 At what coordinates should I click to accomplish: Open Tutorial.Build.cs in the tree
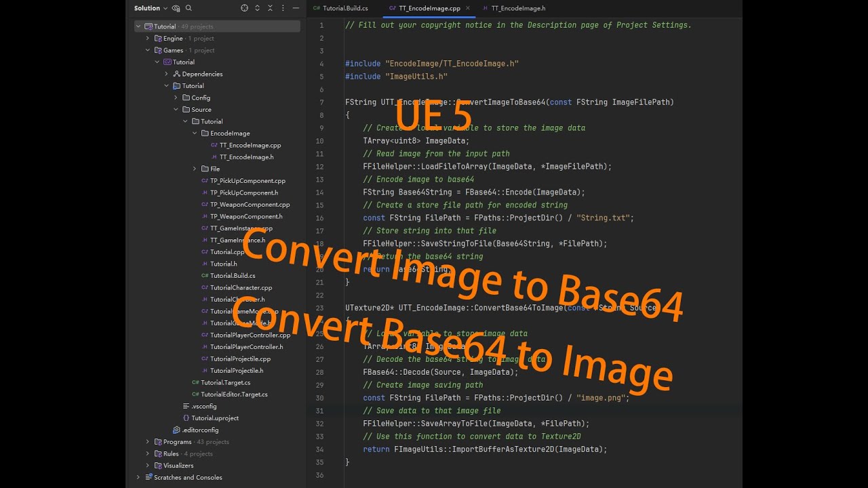(x=233, y=276)
